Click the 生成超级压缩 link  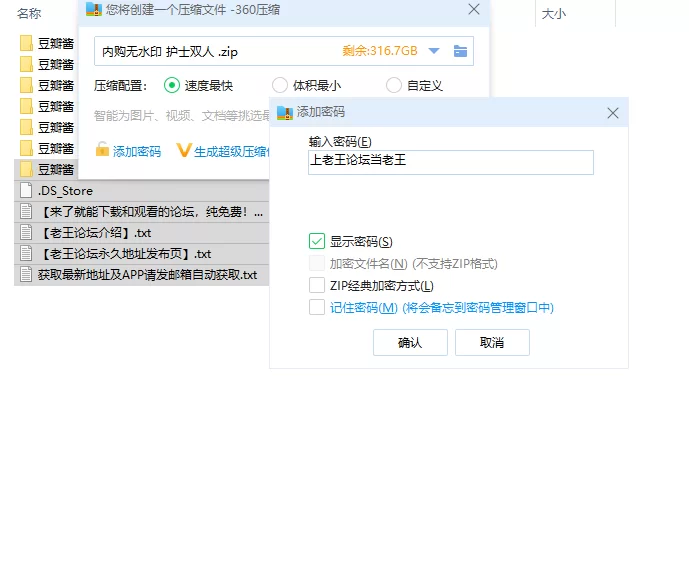231,152
